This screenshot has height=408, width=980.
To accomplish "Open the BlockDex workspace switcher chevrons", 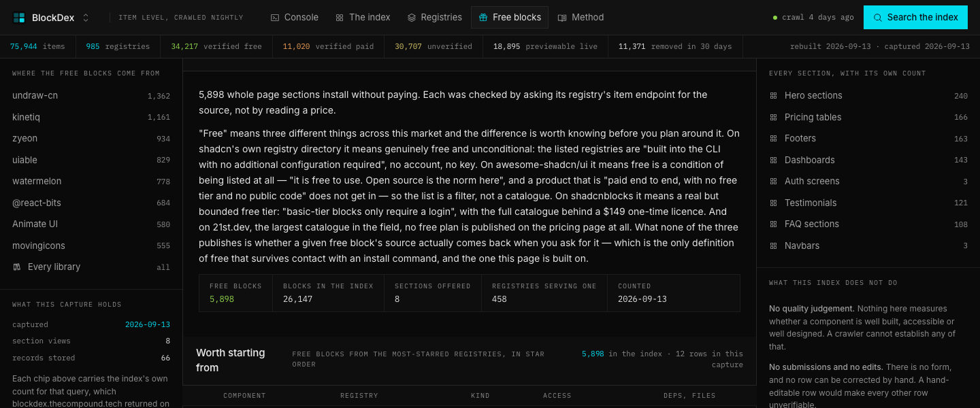I will click(86, 18).
